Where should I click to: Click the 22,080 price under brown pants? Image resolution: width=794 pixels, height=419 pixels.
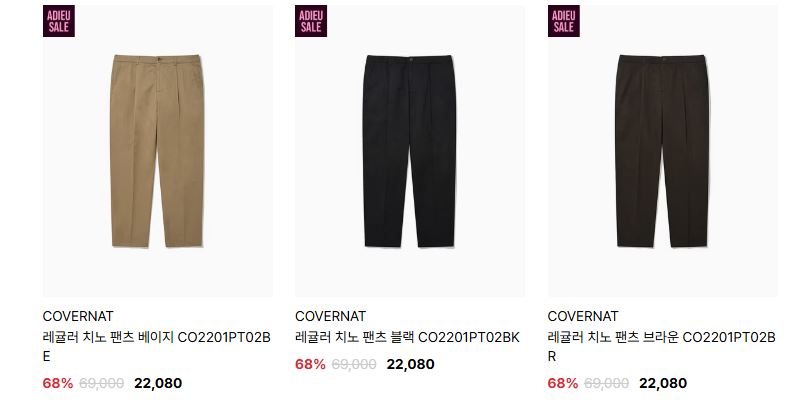coord(663,383)
